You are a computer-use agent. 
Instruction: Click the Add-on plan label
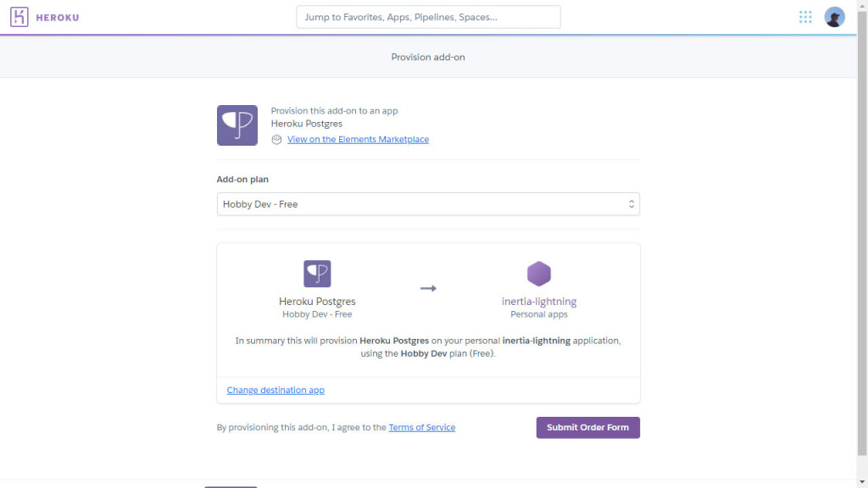tap(242, 180)
